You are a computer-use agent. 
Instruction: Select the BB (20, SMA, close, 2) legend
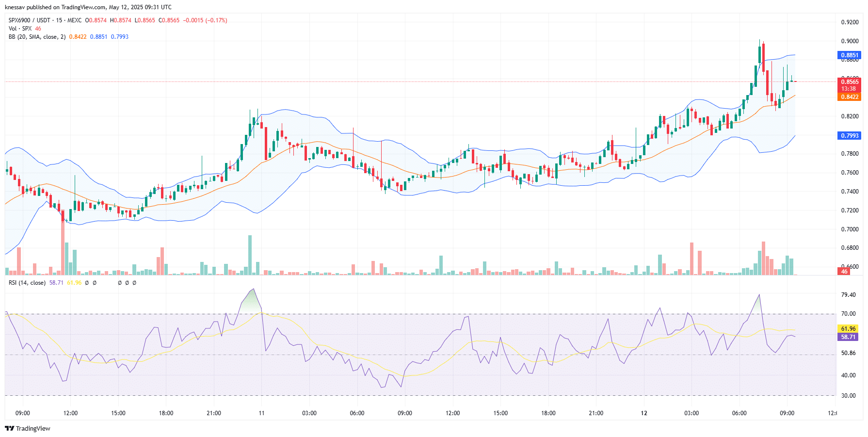pos(37,37)
